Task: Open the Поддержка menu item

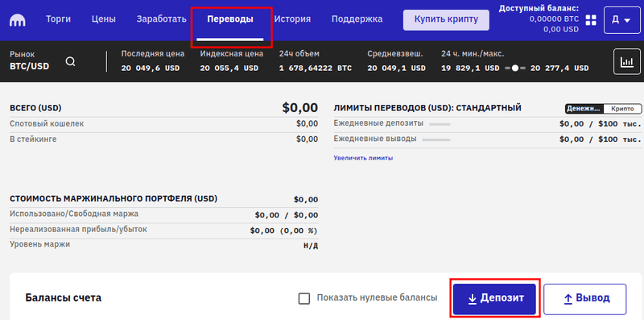Action: click(x=357, y=19)
